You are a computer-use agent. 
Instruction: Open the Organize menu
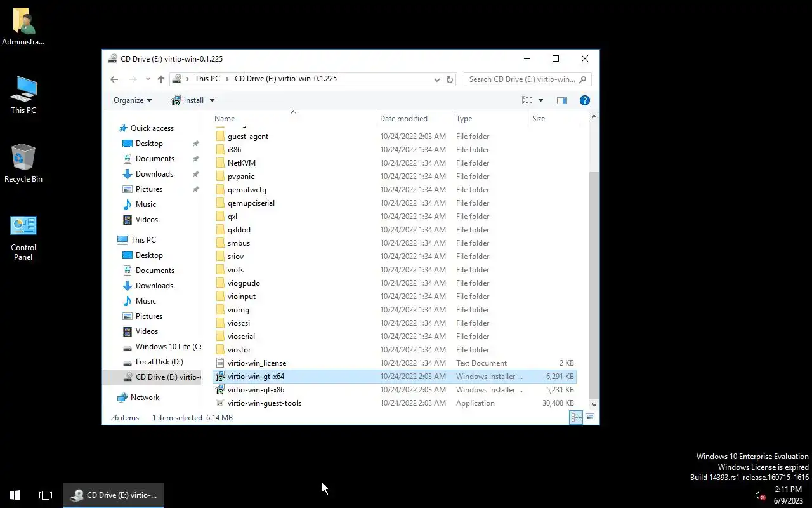point(133,100)
